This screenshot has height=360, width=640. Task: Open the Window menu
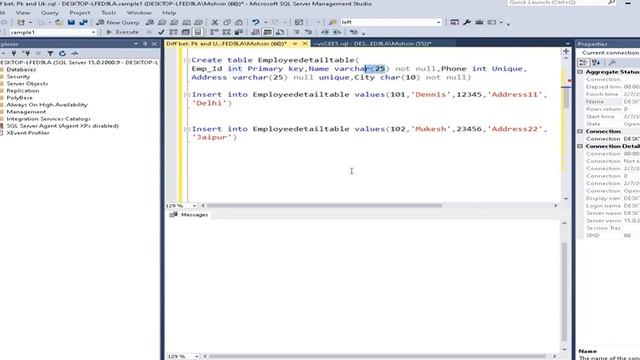139,13
